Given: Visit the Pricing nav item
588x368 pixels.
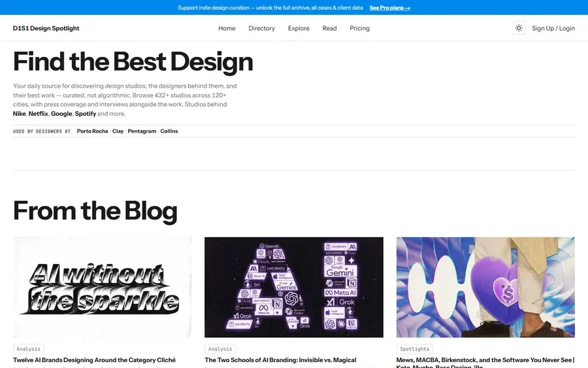Looking at the screenshot, I should tap(359, 28).
